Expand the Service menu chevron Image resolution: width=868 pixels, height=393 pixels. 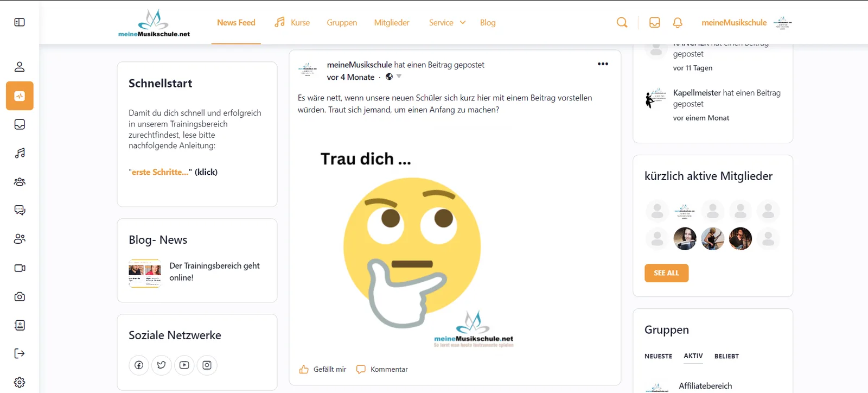(x=463, y=22)
